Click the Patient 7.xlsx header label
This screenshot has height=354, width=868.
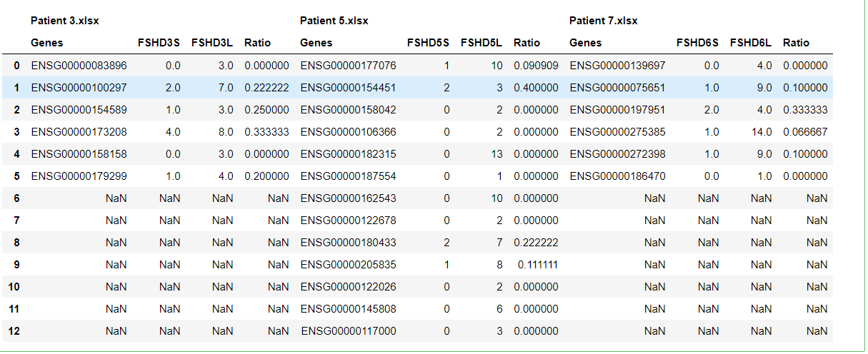[603, 21]
